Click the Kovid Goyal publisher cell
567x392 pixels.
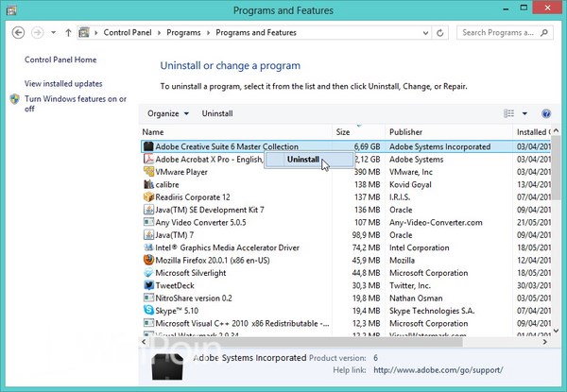[x=410, y=184]
